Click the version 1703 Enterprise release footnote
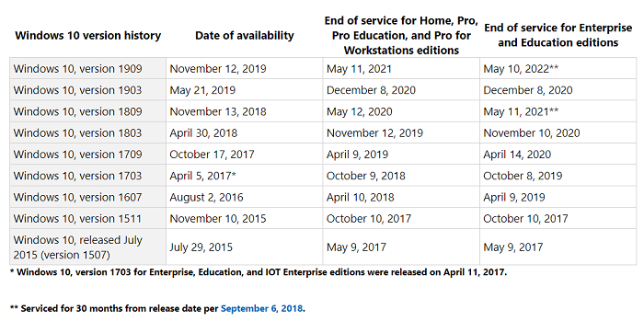644x333 pixels. coord(259,271)
